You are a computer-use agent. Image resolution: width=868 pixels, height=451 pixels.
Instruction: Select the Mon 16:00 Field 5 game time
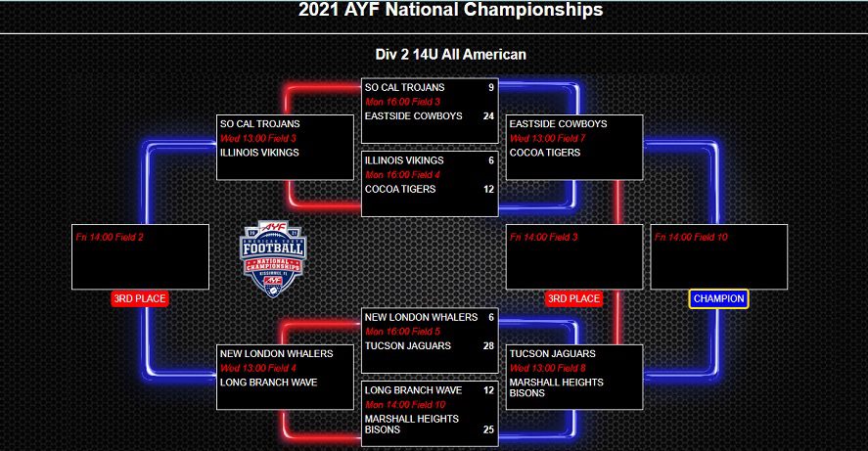pyautogui.click(x=402, y=332)
